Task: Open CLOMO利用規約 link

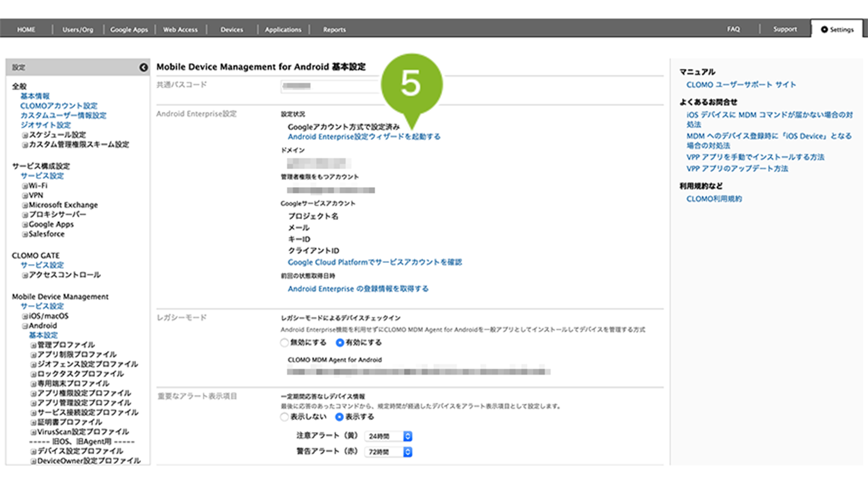Action: pos(714,199)
